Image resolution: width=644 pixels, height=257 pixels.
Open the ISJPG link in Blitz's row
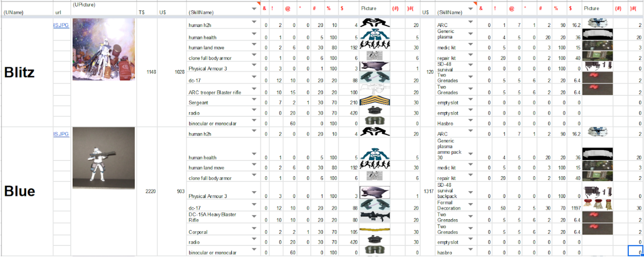[x=61, y=25]
